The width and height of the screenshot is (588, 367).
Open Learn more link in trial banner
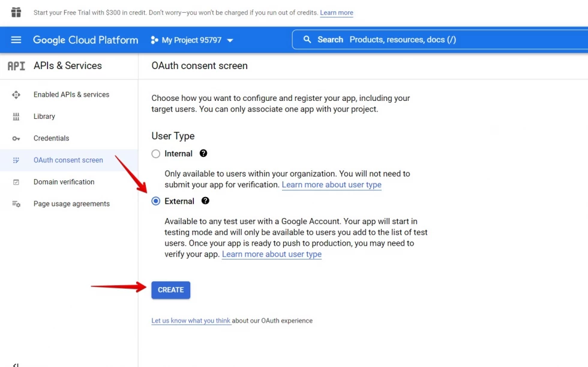click(x=336, y=13)
